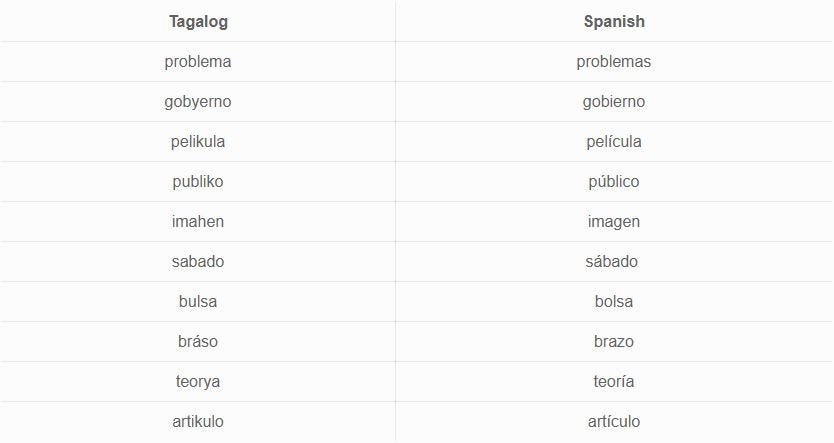Screen dimensions: 834x443
Task: Click the Tagalog word publiko
Action: coord(198,181)
